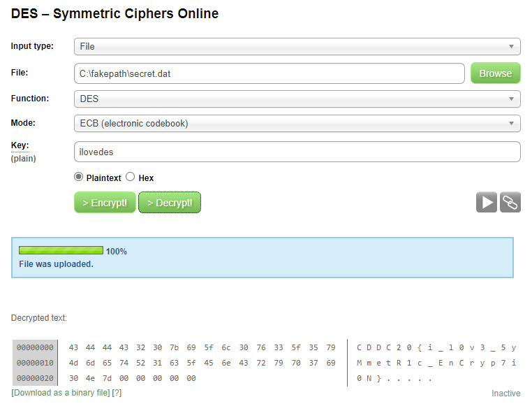Select the Plaintext radio button
The image size is (532, 404).
pyautogui.click(x=78, y=177)
